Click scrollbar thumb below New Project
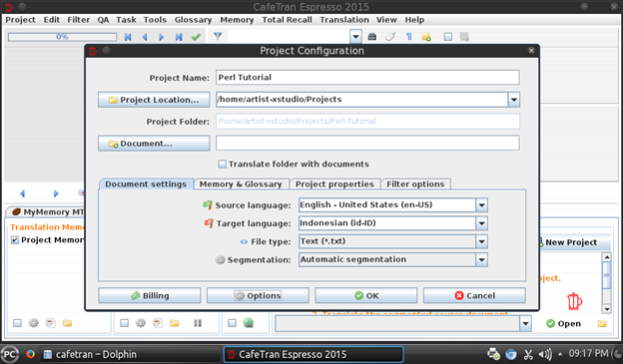Viewport: 623px width, 364px height. 606,275
